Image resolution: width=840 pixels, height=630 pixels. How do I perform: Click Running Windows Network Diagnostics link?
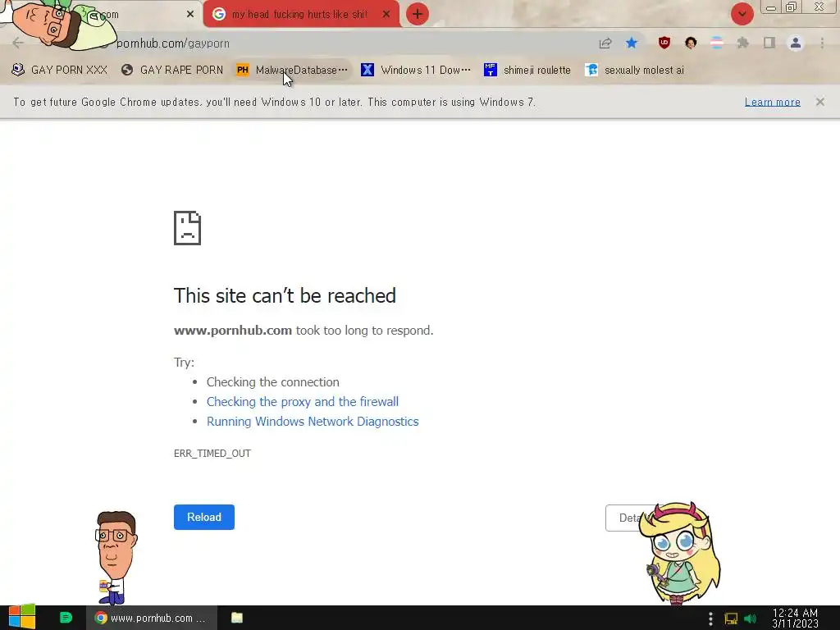tap(313, 422)
